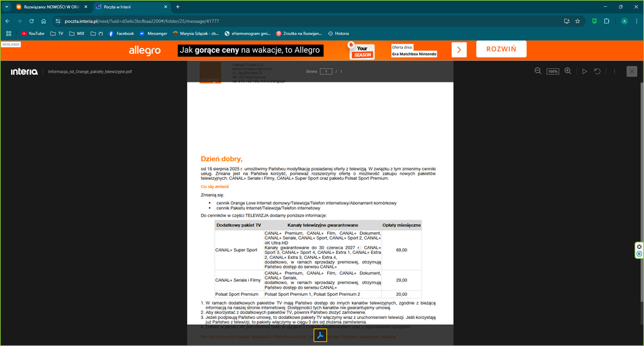This screenshot has width=644, height=346.
Task: Click the 69,00 monthly fee value
Action: coord(402,250)
